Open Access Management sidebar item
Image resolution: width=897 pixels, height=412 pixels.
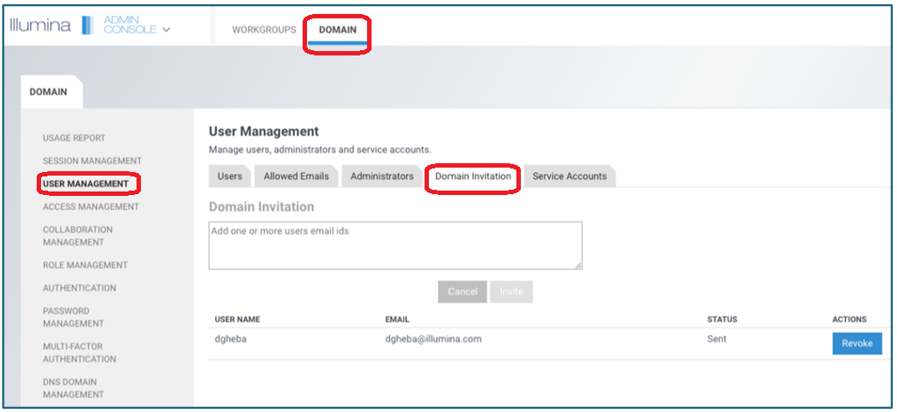pos(91,207)
